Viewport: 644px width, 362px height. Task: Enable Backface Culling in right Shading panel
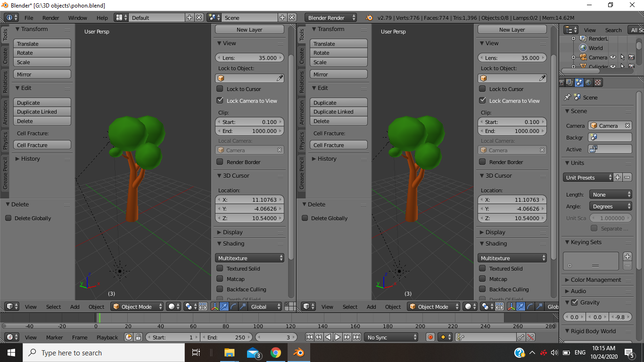tap(482, 289)
